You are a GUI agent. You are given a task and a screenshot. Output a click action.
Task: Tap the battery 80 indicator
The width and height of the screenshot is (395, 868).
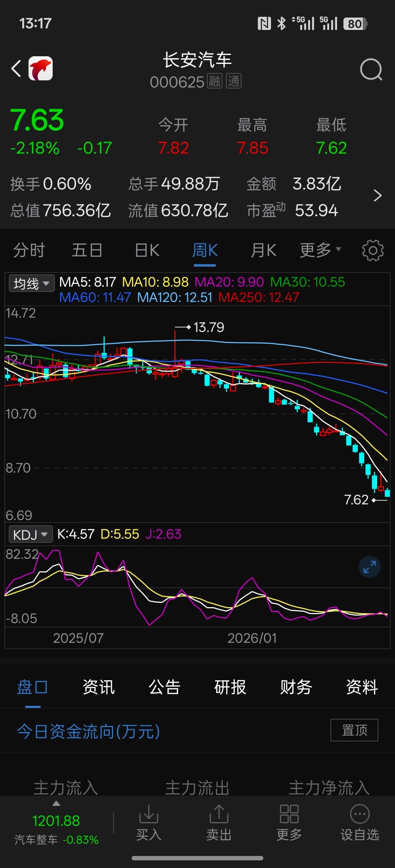(355, 24)
